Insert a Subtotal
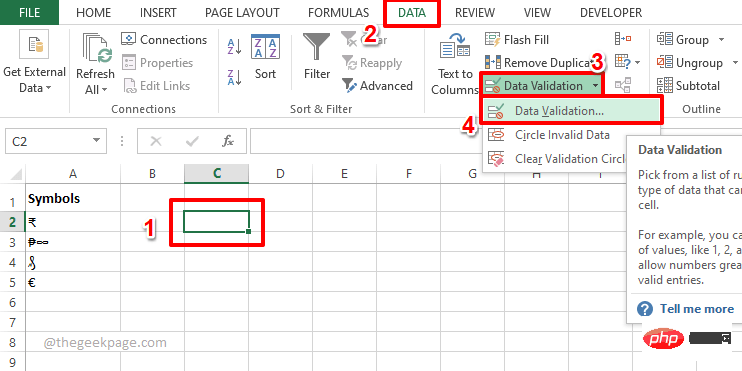The height and width of the screenshot is (371, 742). click(x=689, y=86)
